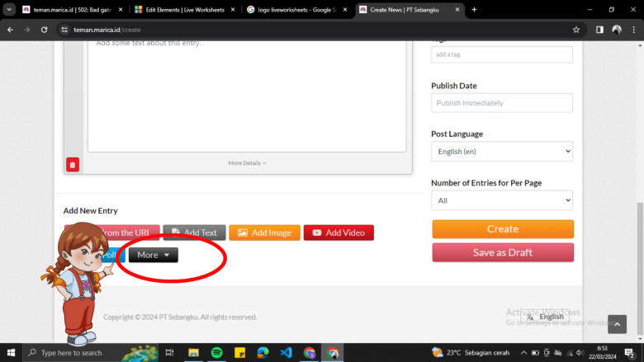Open the browser side panel icon

[599, 29]
